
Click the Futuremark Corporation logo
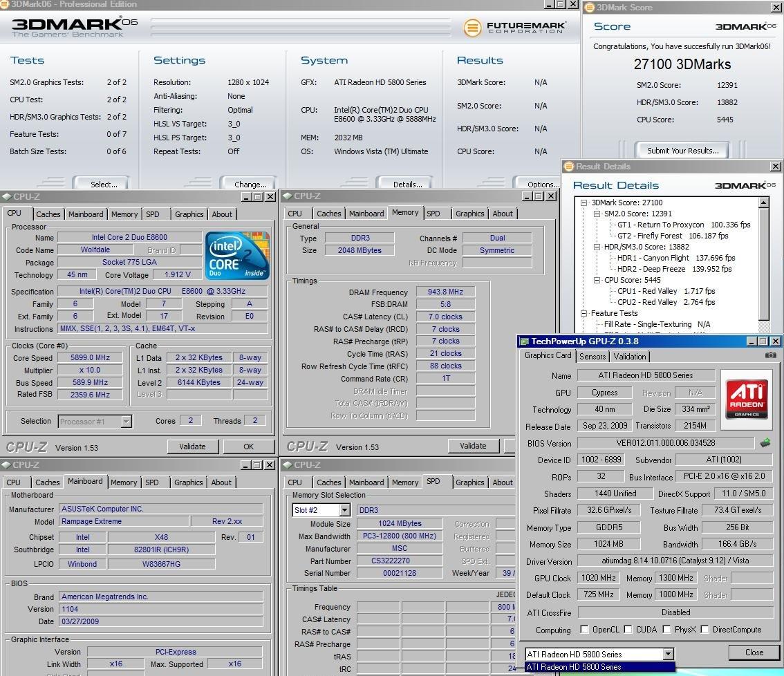(514, 27)
